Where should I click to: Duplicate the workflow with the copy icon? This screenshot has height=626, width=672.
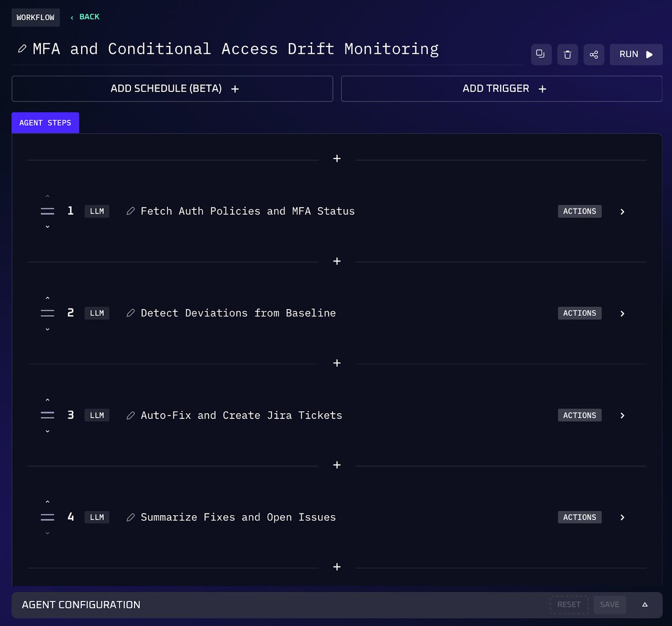pyautogui.click(x=541, y=54)
